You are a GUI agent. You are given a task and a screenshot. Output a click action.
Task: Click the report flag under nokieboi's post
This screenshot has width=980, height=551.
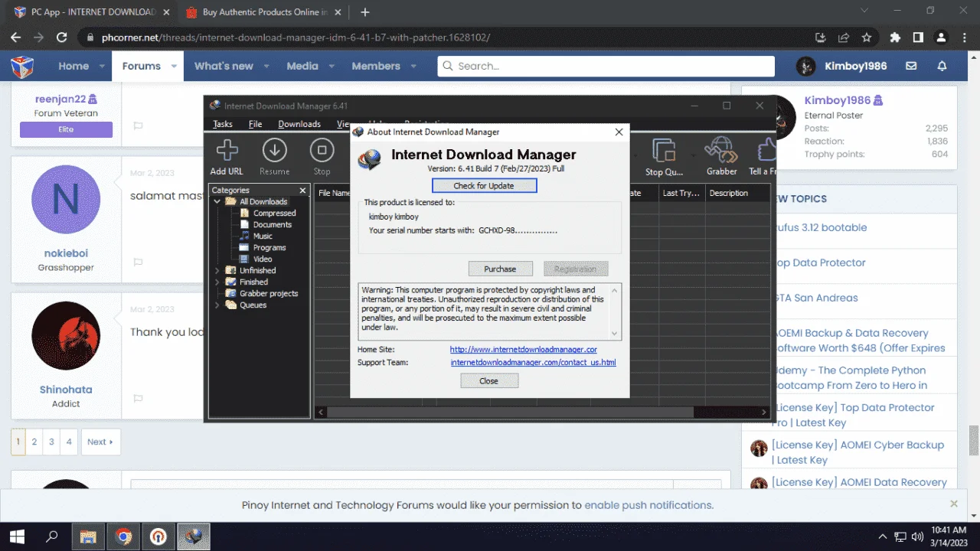tap(139, 262)
